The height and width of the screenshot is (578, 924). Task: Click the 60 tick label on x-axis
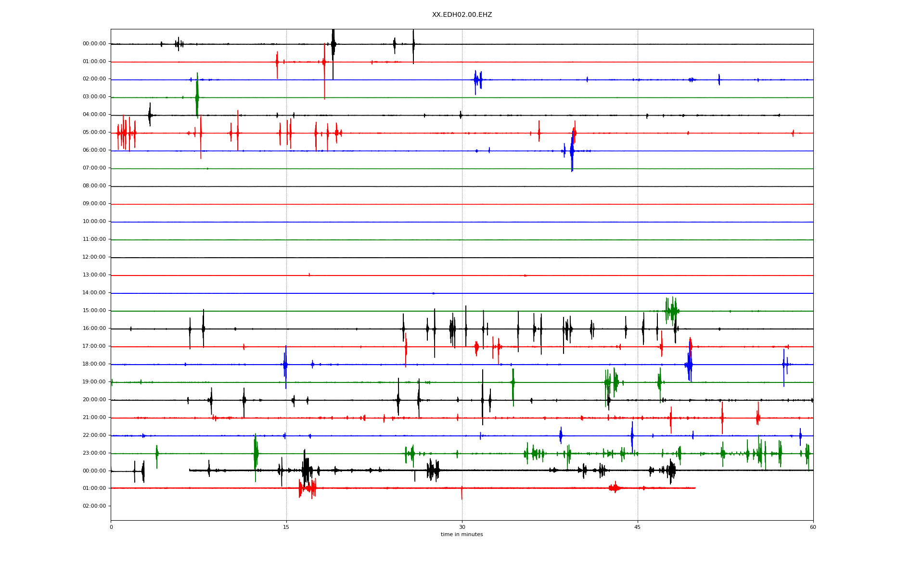[812, 527]
